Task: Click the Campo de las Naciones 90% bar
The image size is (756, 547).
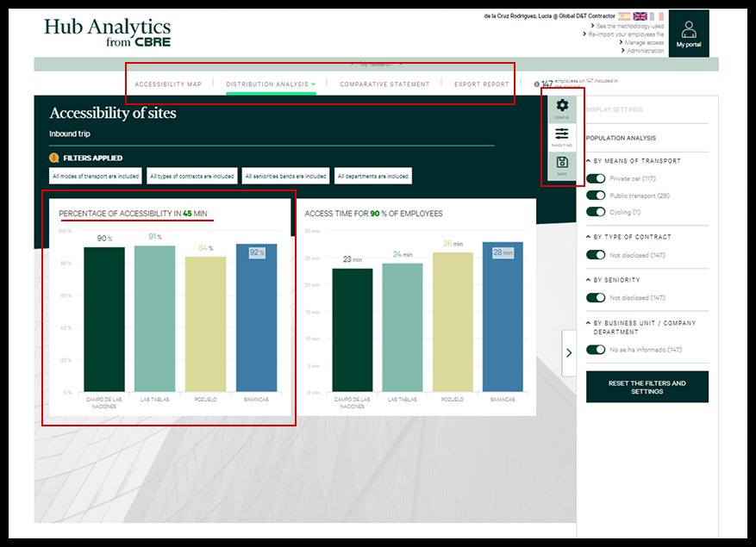Action: click(x=104, y=319)
